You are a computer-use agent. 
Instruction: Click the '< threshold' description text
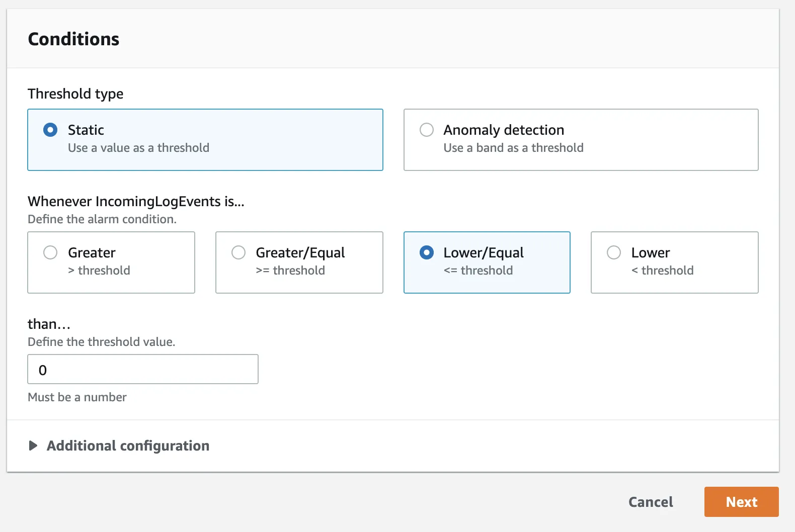coord(662,271)
